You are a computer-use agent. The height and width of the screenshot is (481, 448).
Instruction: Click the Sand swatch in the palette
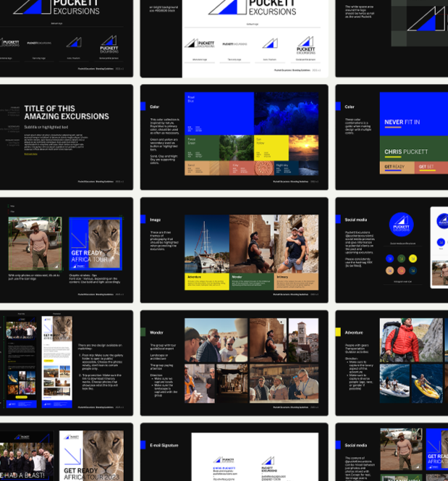pyautogui.click(x=197, y=168)
